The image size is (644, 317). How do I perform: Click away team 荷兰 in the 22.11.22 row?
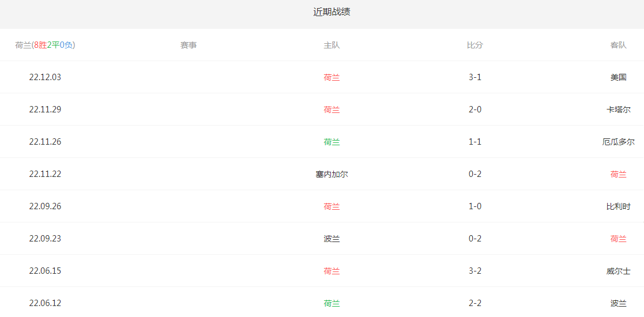click(618, 174)
